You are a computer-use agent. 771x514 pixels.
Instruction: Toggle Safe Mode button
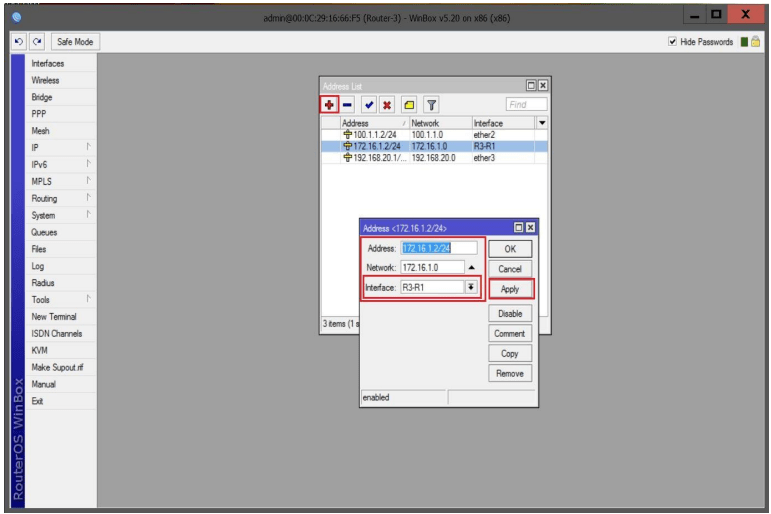point(75,42)
